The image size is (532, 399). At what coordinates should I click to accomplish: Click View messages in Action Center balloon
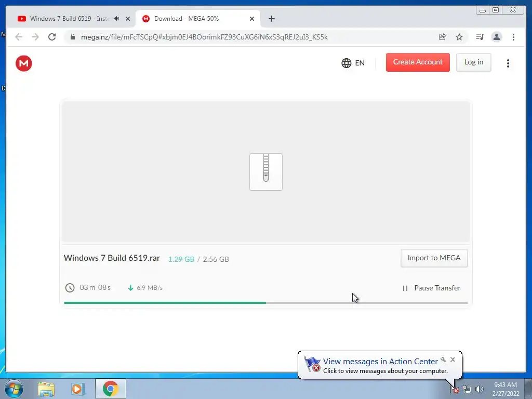380,362
